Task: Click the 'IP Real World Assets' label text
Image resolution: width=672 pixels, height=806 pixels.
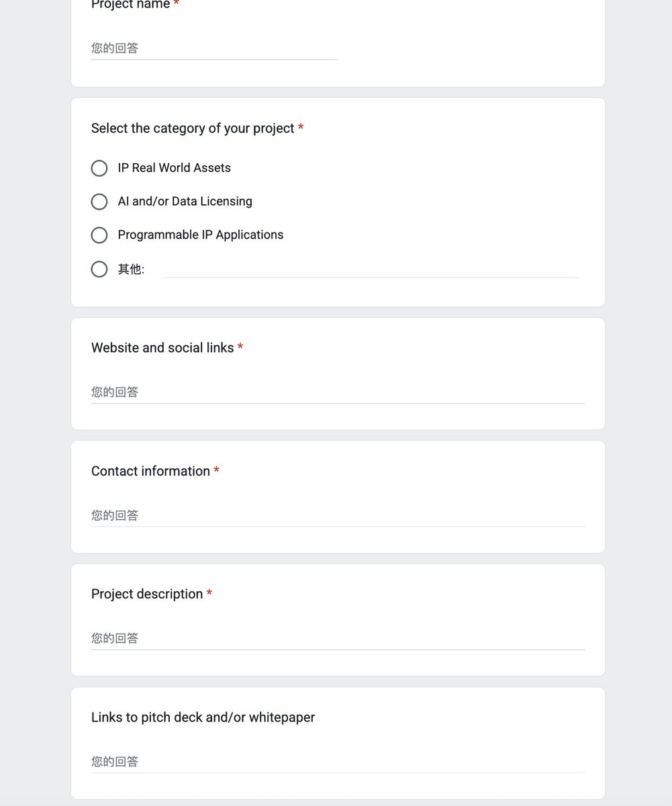Action: point(175,168)
